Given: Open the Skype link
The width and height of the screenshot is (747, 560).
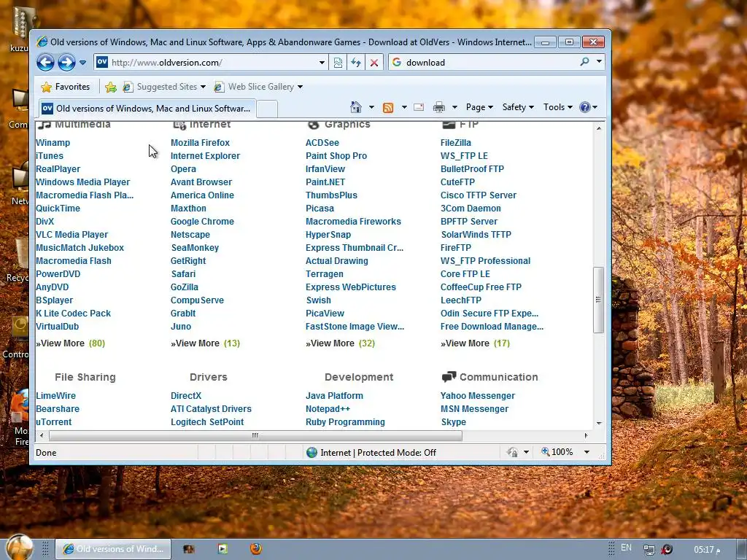Looking at the screenshot, I should pyautogui.click(x=454, y=422).
